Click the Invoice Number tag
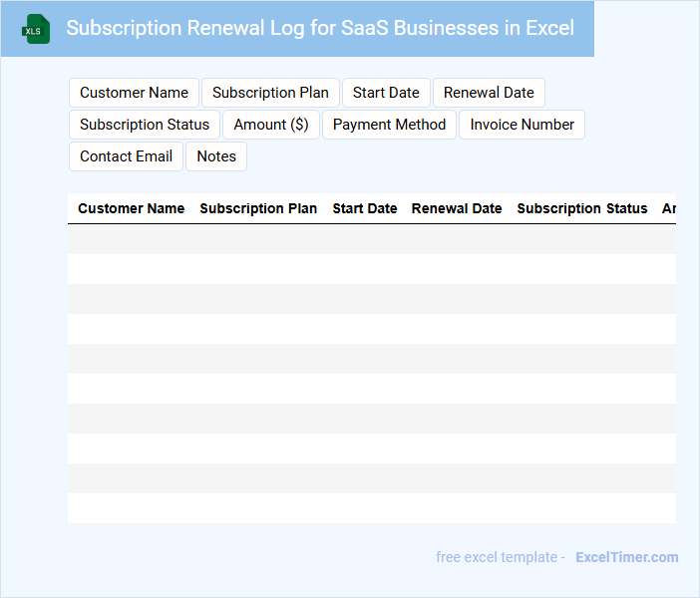Screen dimensions: 700x598 pyautogui.click(x=522, y=125)
